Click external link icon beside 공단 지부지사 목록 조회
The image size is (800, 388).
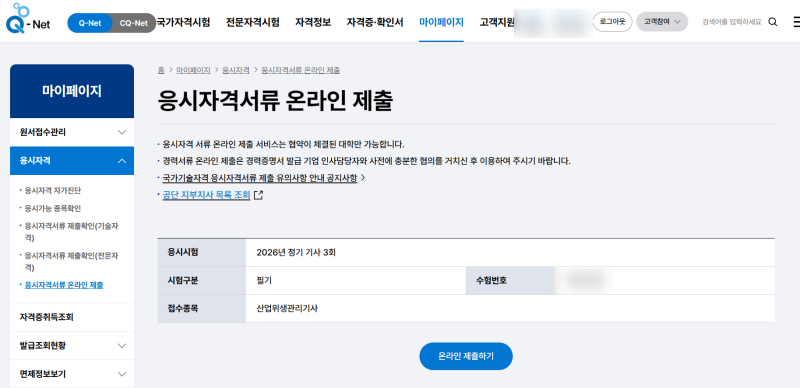click(259, 195)
